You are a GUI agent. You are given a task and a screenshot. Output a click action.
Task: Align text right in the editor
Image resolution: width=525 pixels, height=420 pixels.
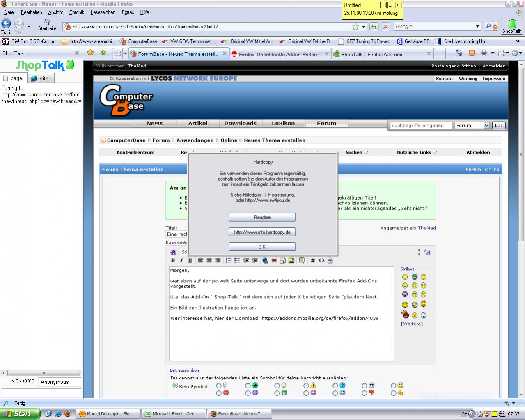218,260
